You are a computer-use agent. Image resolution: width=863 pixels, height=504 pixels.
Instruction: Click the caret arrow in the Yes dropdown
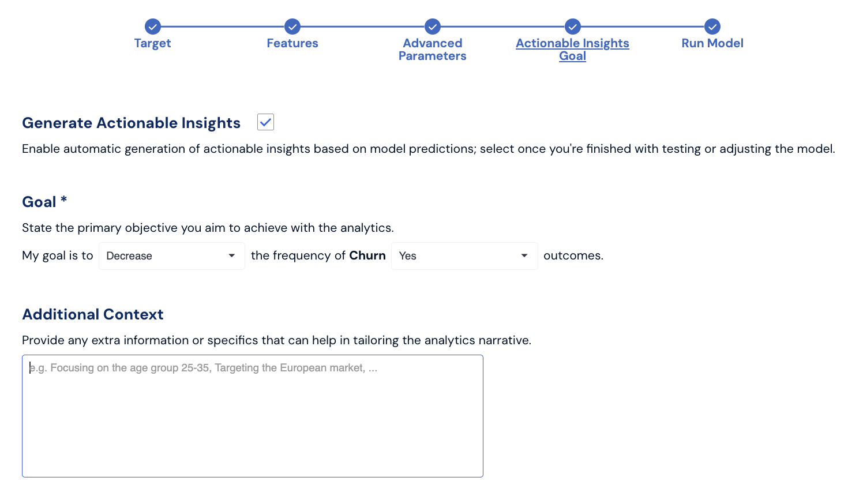(524, 256)
